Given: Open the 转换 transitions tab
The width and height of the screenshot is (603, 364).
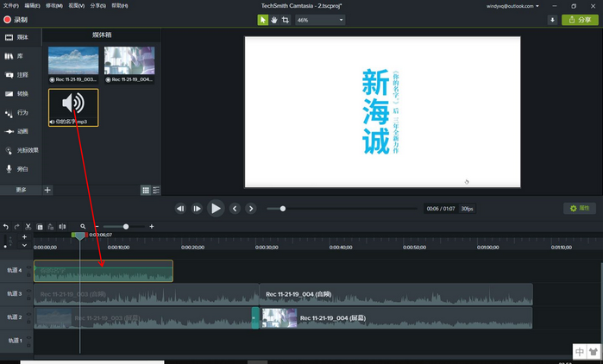Looking at the screenshot, I should click(16, 94).
